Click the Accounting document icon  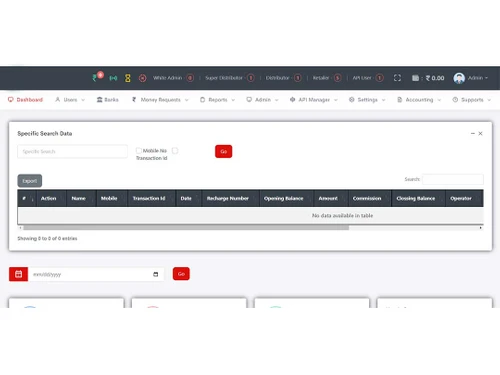(399, 100)
